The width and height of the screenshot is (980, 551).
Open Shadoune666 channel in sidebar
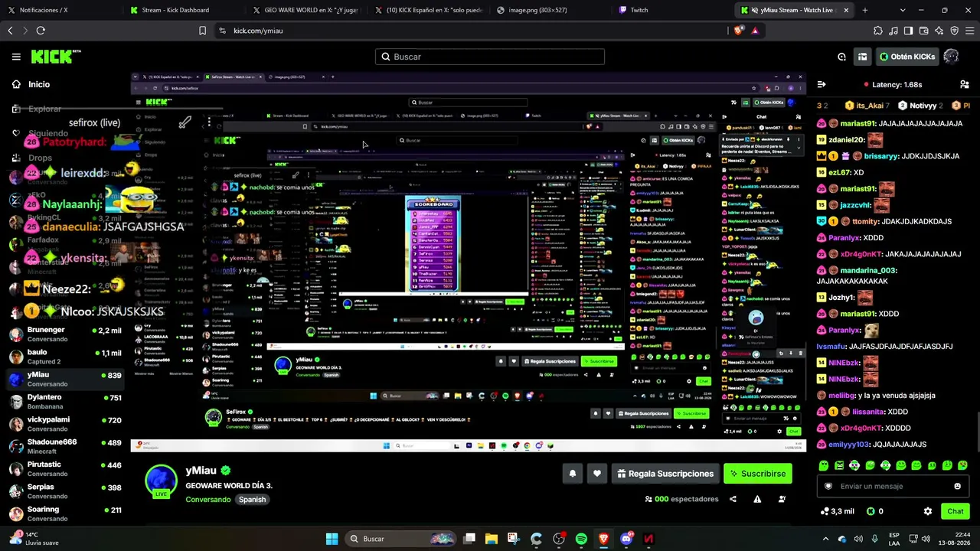[63, 446]
